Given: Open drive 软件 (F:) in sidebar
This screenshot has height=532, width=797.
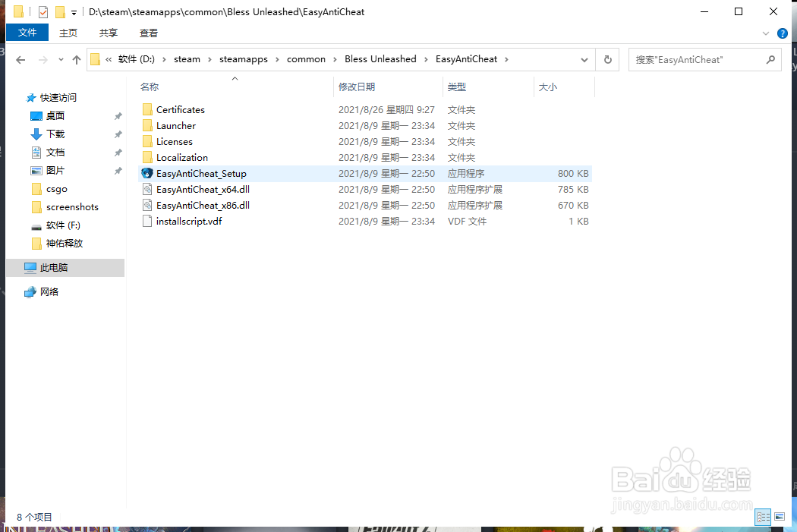Looking at the screenshot, I should point(63,225).
